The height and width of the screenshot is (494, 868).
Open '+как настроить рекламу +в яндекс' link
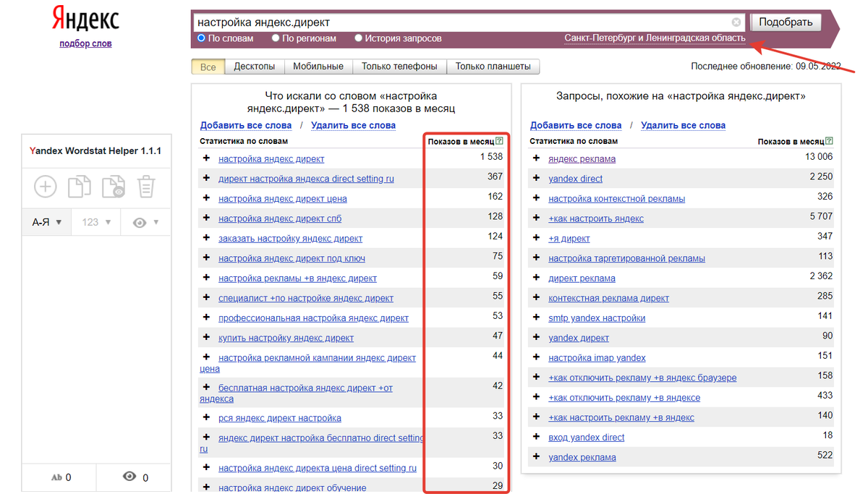tap(621, 417)
